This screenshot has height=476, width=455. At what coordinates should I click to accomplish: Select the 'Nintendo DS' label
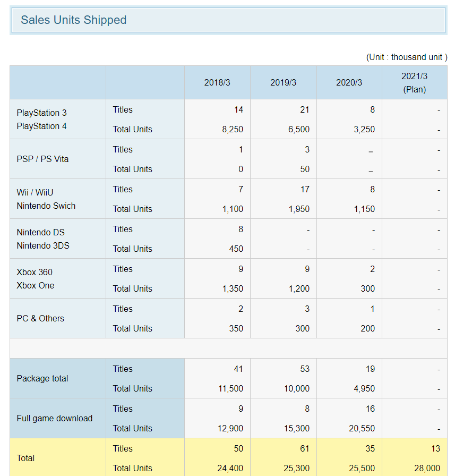point(41,233)
